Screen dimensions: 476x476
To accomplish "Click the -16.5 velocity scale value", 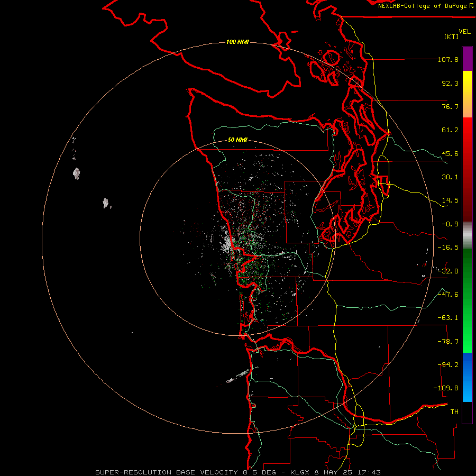I will pos(448,248).
